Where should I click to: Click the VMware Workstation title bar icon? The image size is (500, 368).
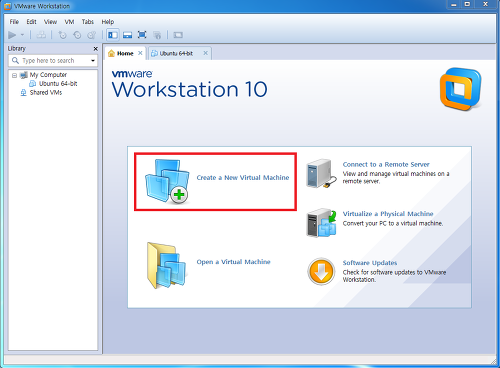[x=7, y=6]
